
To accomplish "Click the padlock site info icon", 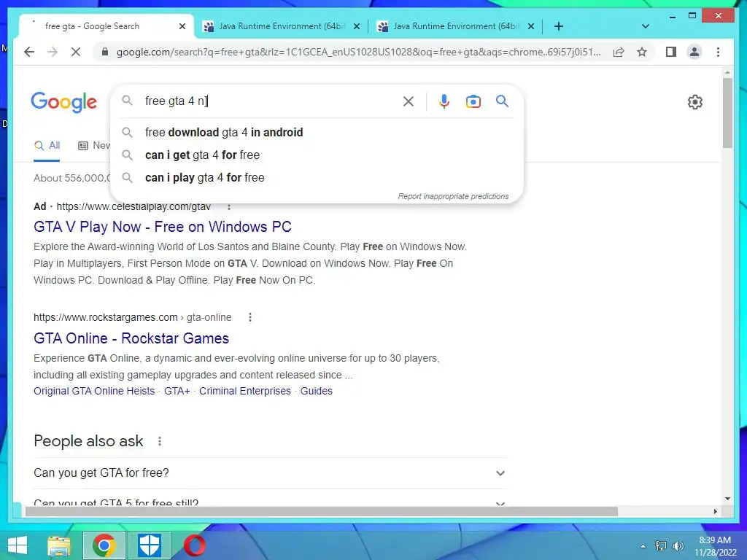I will (x=105, y=52).
